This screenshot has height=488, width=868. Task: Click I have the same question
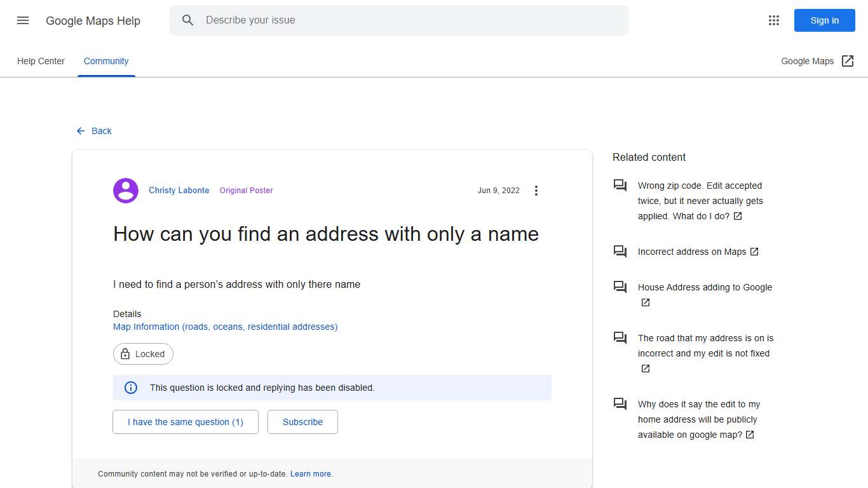pyautogui.click(x=185, y=421)
